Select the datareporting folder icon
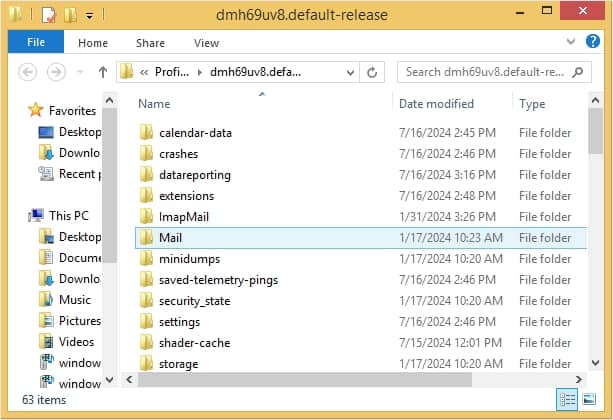This screenshot has width=613, height=420. point(146,175)
